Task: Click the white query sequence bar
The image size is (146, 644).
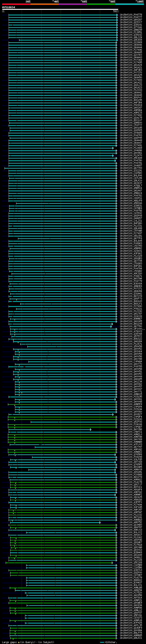Action: tap(60, 9)
